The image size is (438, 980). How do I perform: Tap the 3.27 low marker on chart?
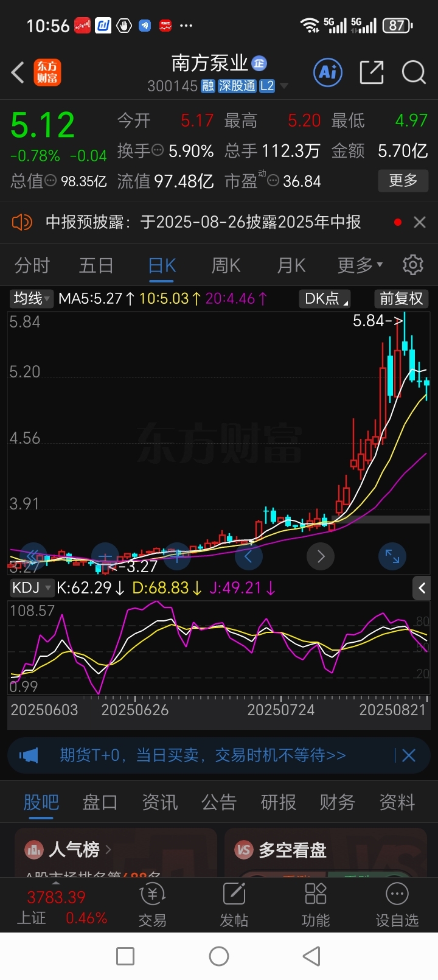click(134, 567)
